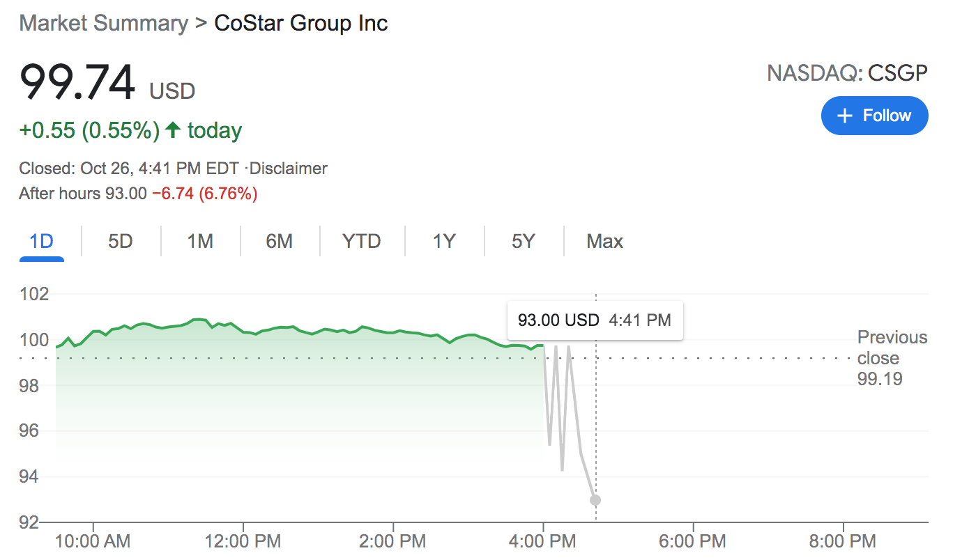Screen dimensions: 969x560
Task: Click the NASDAQ: CSGP ticker label
Action: (x=848, y=72)
